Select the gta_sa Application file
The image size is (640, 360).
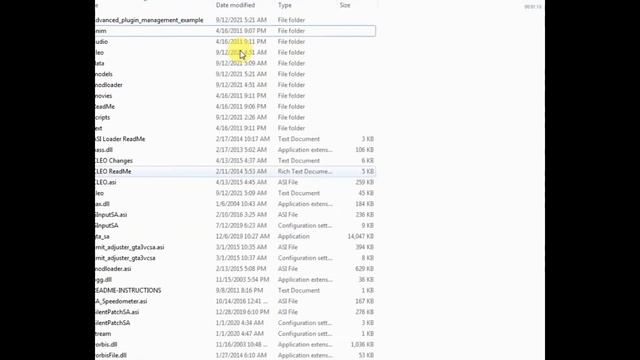(235, 236)
